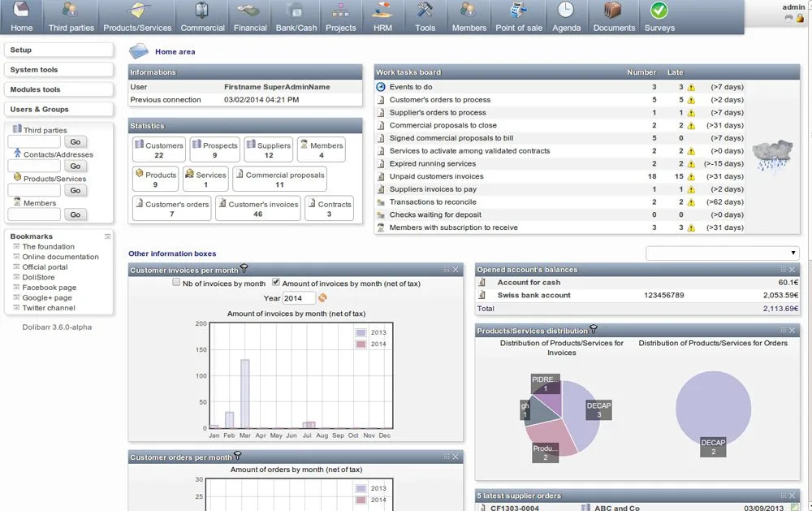Open the Users & Groups menu
This screenshot has height=511, width=812.
tap(58, 110)
